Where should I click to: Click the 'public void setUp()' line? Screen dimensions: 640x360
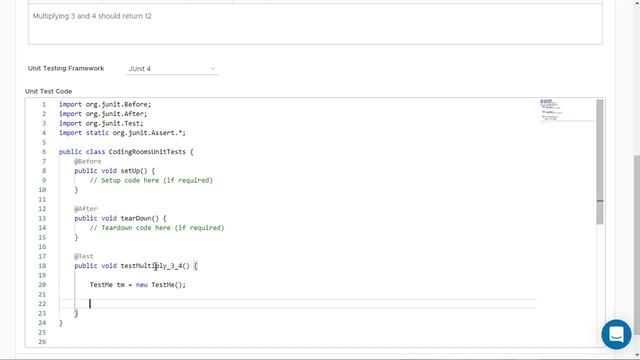[114, 171]
